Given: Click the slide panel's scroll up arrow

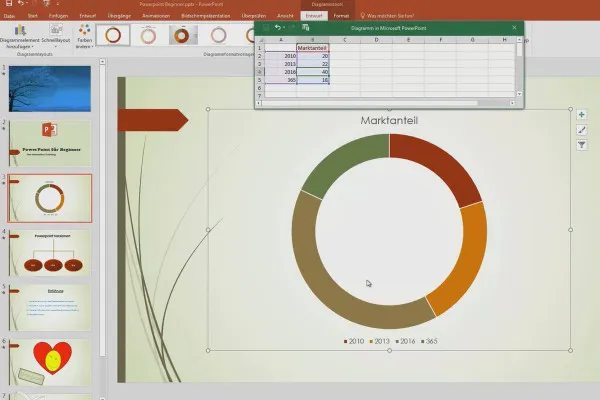Looking at the screenshot, I should tap(102, 61).
